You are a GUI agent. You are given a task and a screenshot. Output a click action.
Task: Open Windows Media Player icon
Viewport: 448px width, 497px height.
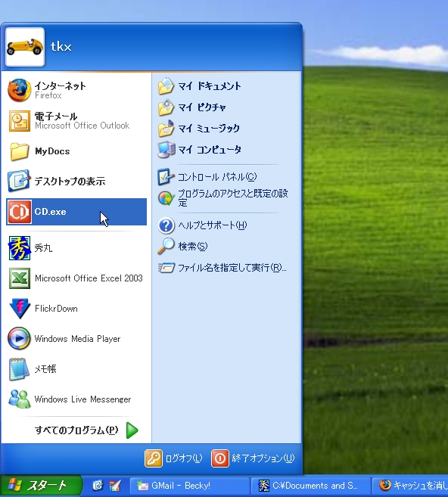19,338
